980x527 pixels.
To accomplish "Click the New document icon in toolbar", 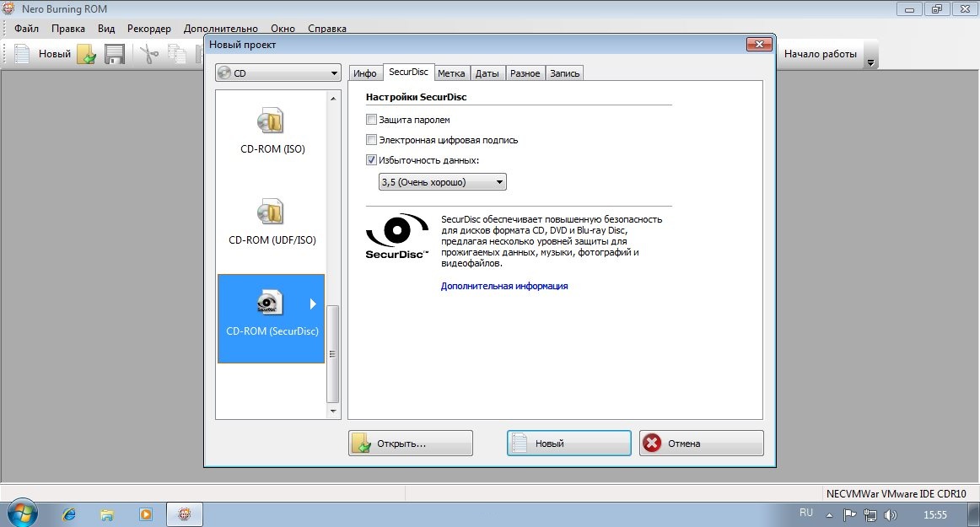I will [22, 54].
